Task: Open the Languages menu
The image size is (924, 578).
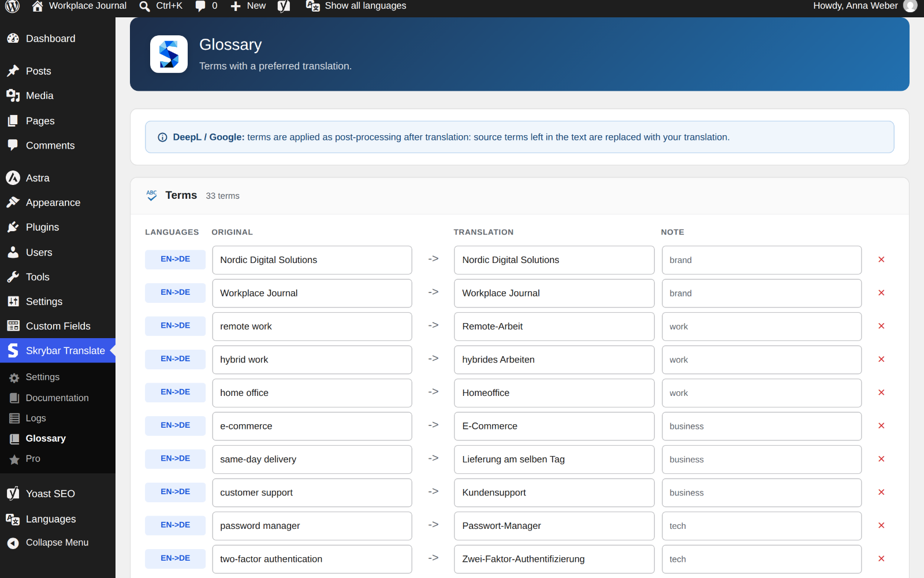Action: 58,519
